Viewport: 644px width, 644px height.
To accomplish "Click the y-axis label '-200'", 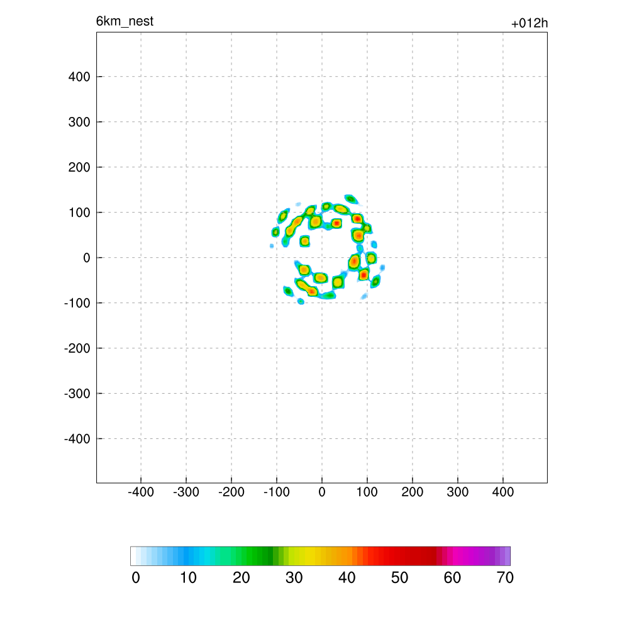I will click(77, 348).
